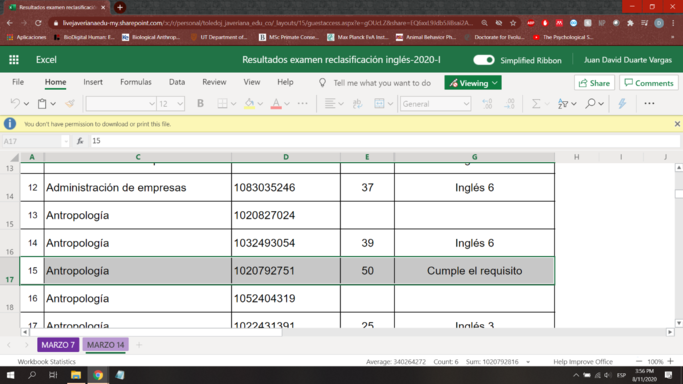Click the Fill Color bucket icon
Image resolution: width=683 pixels, height=384 pixels.
click(249, 103)
